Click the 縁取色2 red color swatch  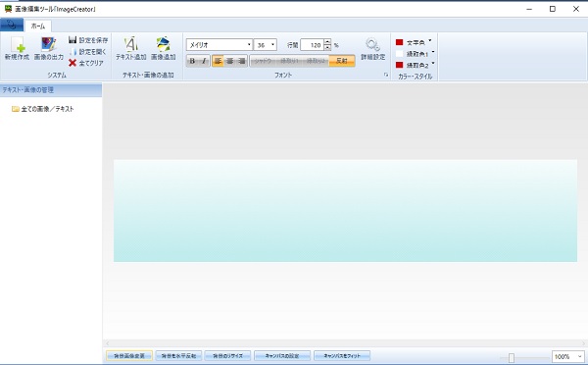(400, 65)
